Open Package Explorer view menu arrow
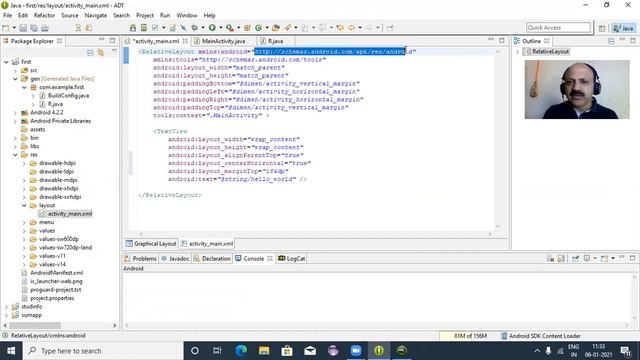 (x=114, y=51)
